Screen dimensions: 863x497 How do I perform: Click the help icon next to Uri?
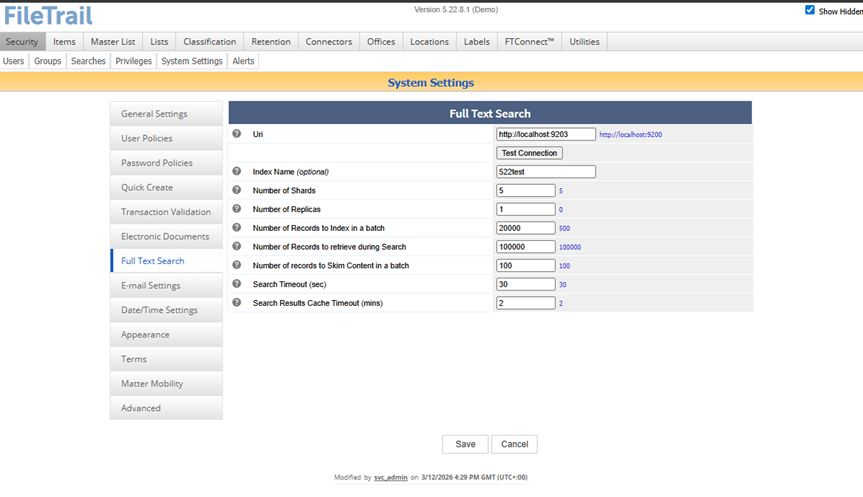point(237,134)
